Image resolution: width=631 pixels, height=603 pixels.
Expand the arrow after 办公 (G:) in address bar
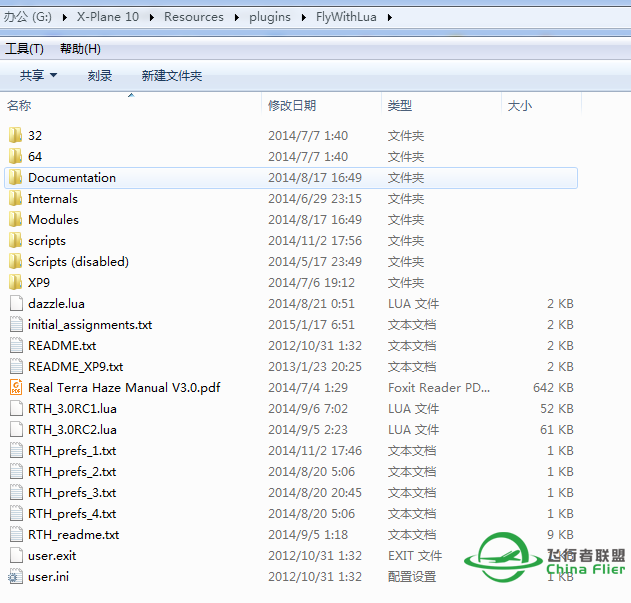64,17
